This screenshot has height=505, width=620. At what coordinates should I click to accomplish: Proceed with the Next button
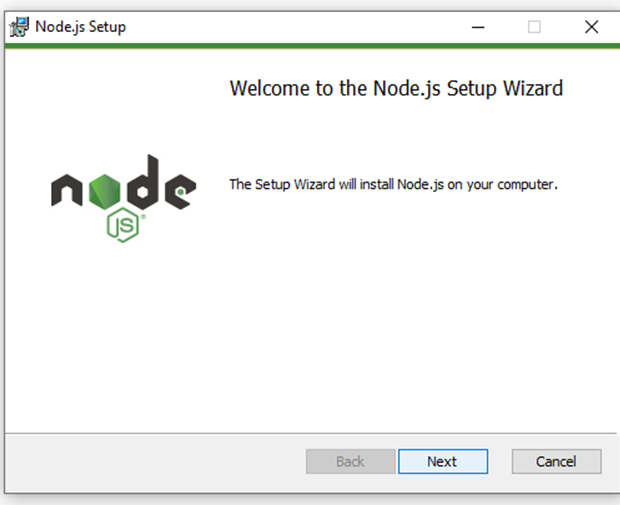[443, 461]
